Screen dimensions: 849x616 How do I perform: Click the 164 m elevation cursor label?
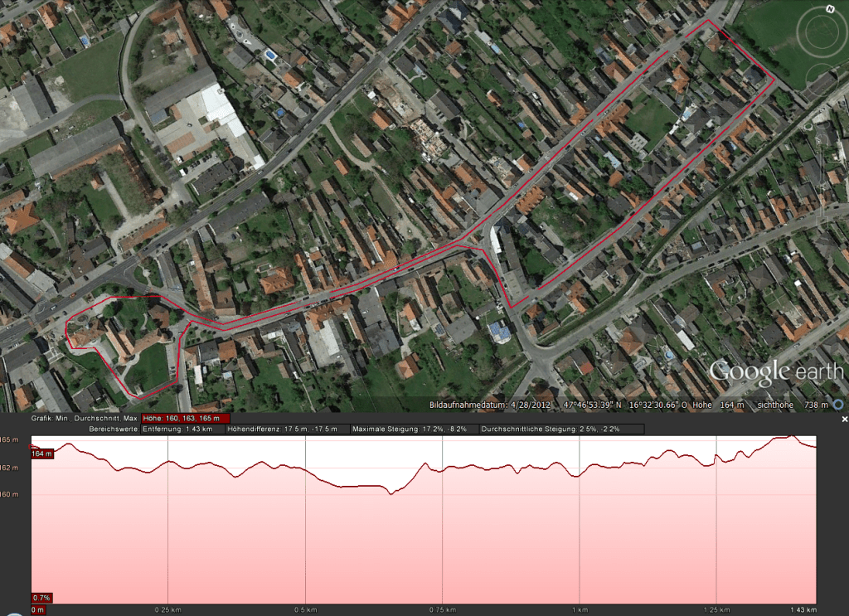tap(42, 454)
